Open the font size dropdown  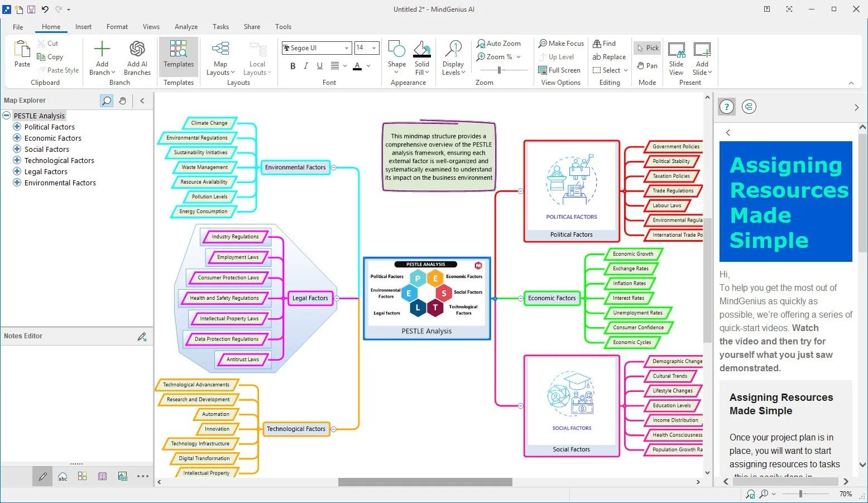tap(373, 48)
